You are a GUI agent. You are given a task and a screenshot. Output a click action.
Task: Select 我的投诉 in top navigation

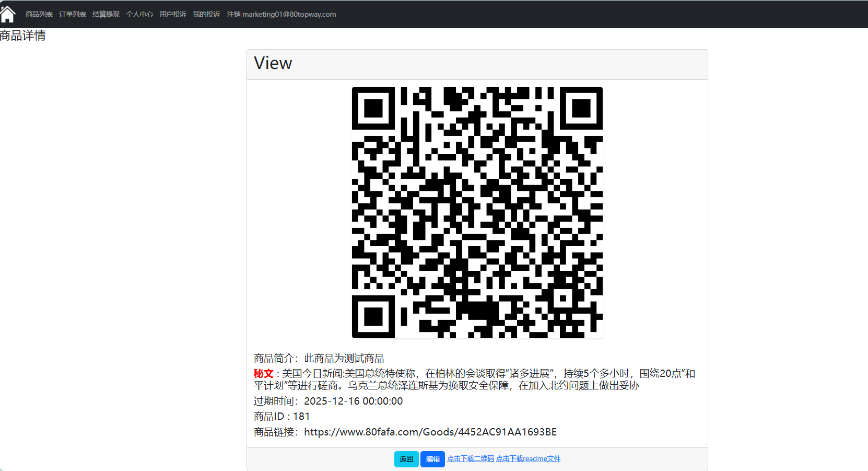[x=206, y=15]
